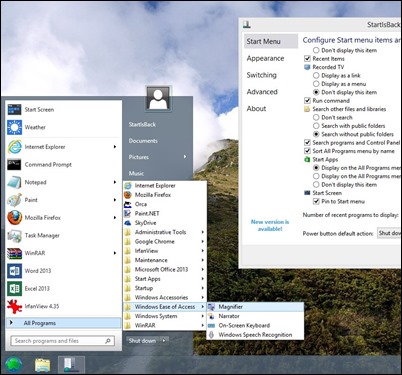Switch to About settings section
The width and height of the screenshot is (402, 375).
256,108
